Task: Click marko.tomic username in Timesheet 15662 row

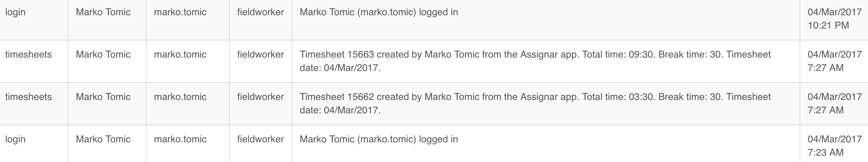Action: 180,97
